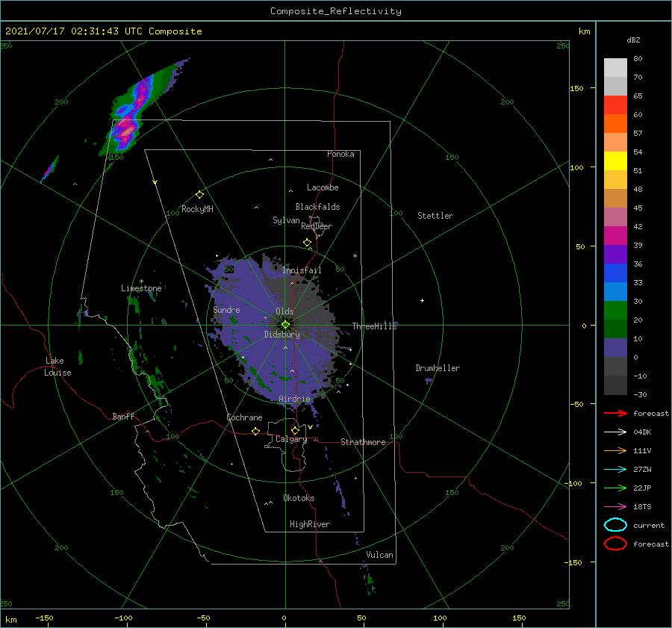Click the green 22JP arrow icon
The width and height of the screenshot is (672, 628).
click(615, 488)
